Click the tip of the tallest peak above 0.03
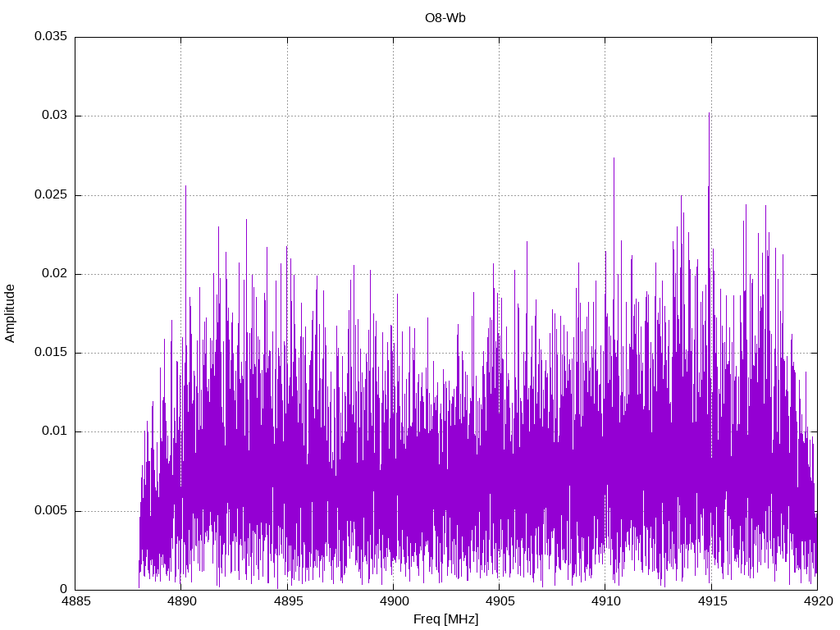840x630 pixels. [709, 113]
